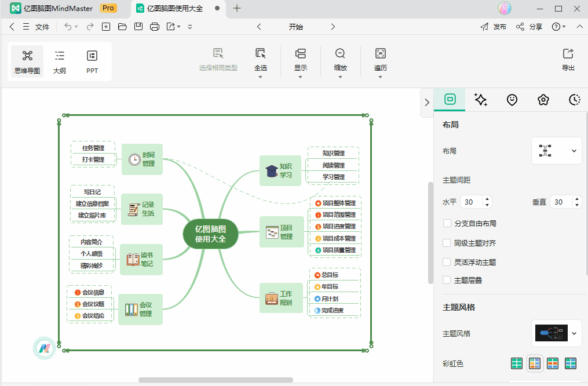Select the third rainbow color scheme

click(553, 363)
